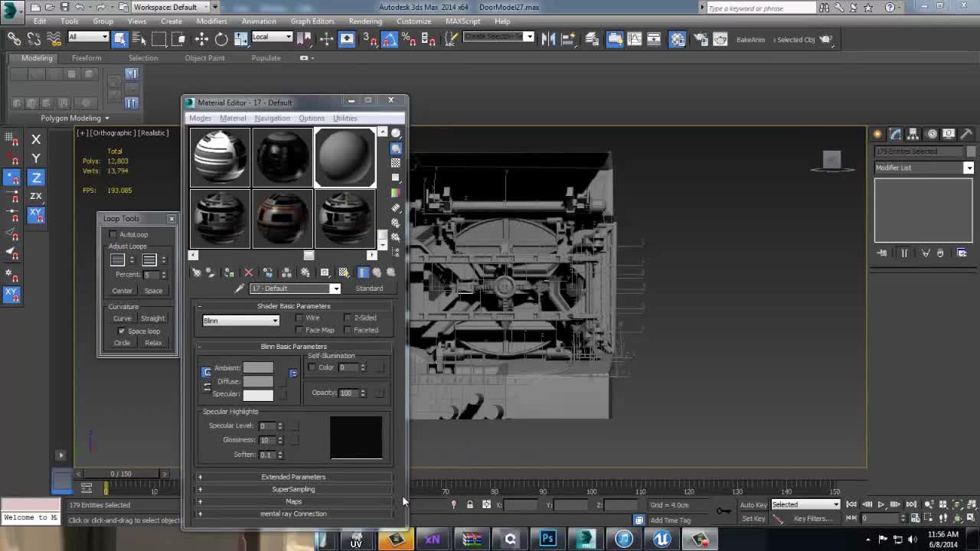Expand the Extended Parameters rollout
Image resolution: width=980 pixels, height=551 pixels.
(293, 477)
